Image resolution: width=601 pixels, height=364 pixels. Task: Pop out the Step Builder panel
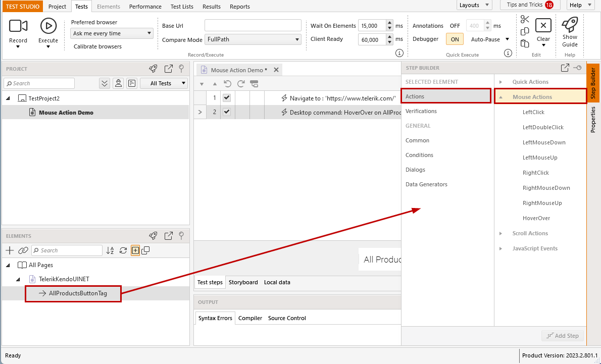[565, 68]
